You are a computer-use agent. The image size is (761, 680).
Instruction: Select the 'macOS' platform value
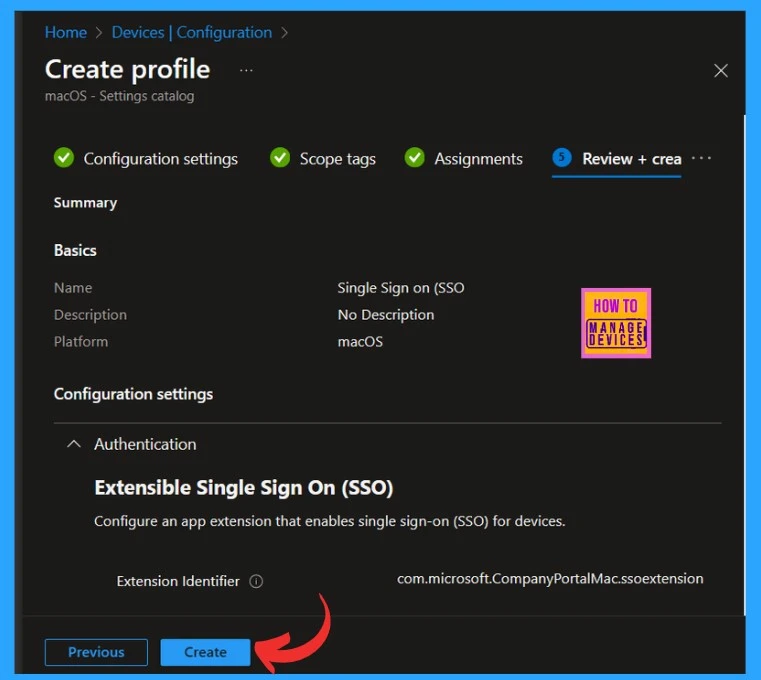point(360,342)
